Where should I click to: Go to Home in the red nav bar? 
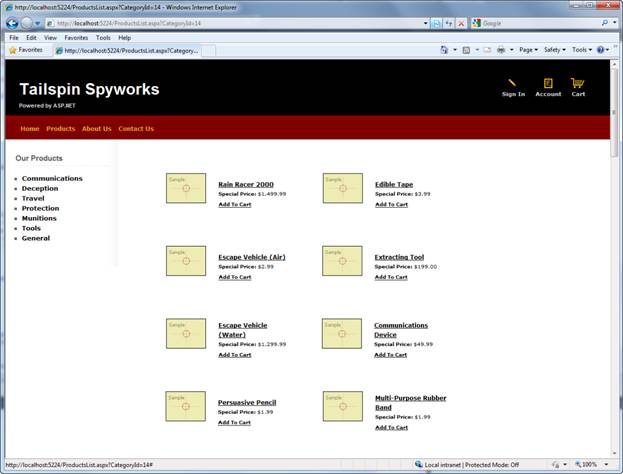(30, 128)
